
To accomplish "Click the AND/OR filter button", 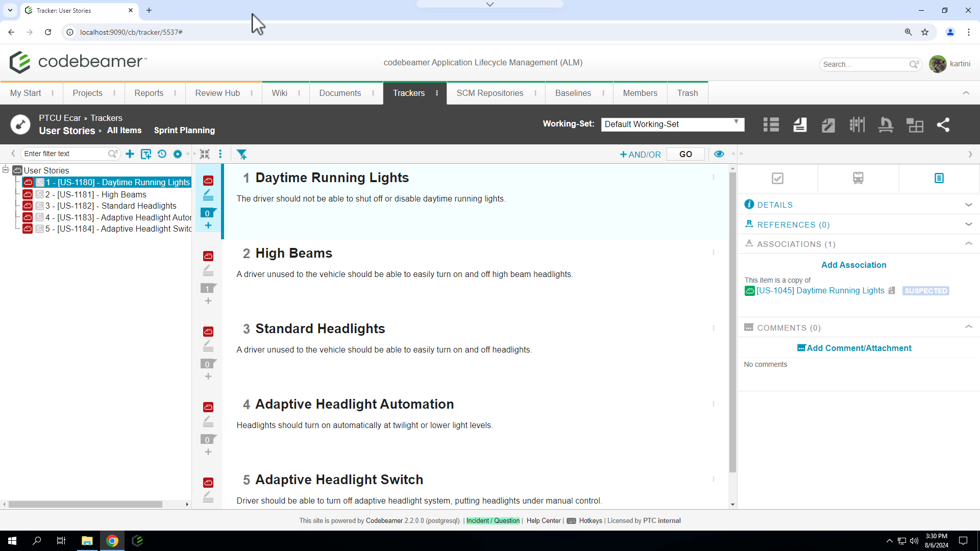I will (x=640, y=155).
